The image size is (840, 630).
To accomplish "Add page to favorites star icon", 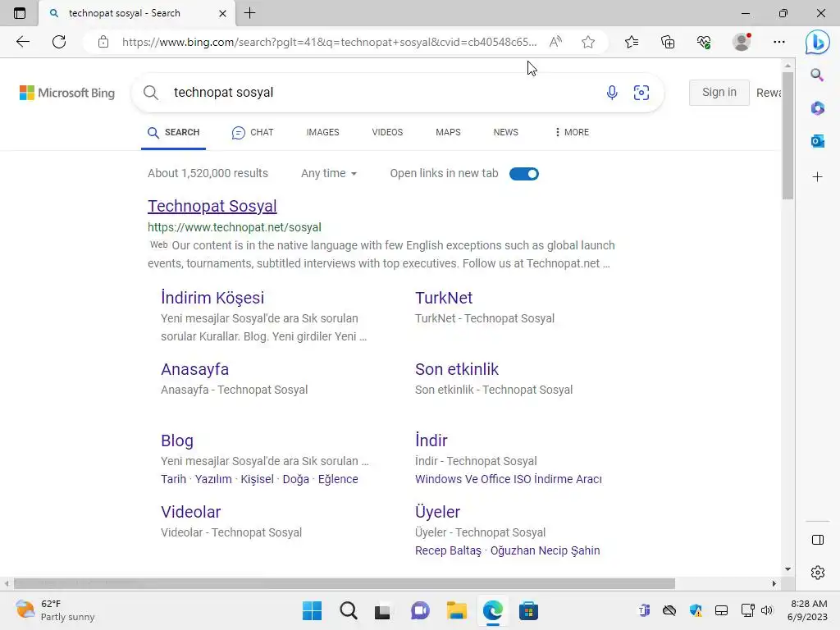I will [588, 42].
